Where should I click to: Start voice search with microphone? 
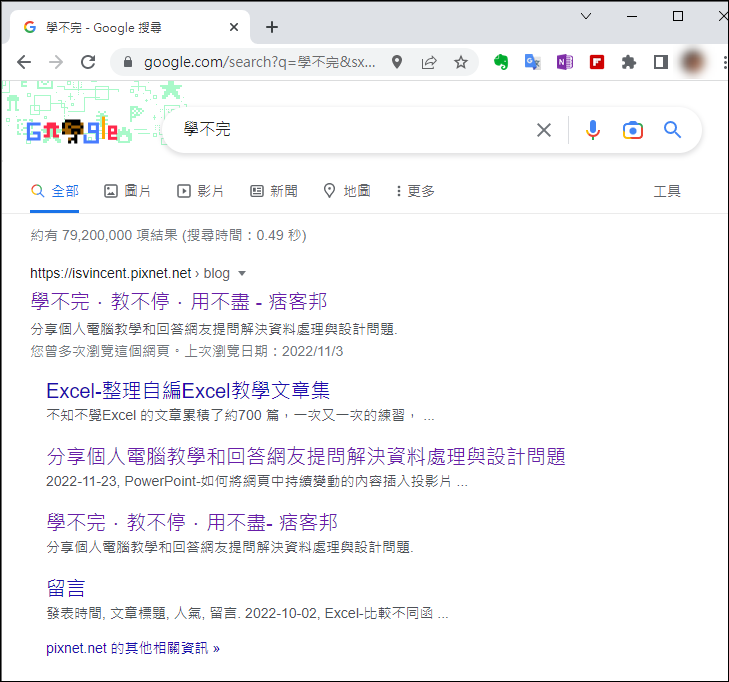click(x=593, y=130)
